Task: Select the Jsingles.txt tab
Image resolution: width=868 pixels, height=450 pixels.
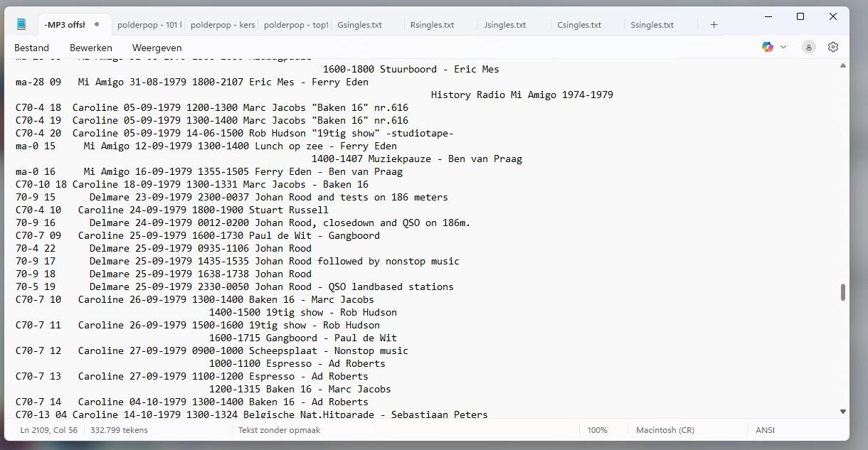Action: tap(505, 25)
